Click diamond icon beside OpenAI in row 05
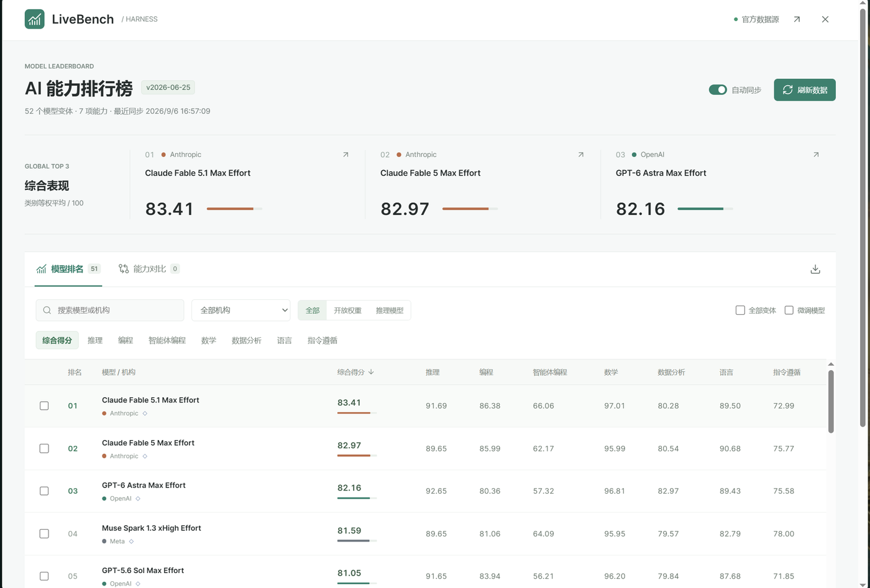Viewport: 870px width, 588px height. [138, 584]
